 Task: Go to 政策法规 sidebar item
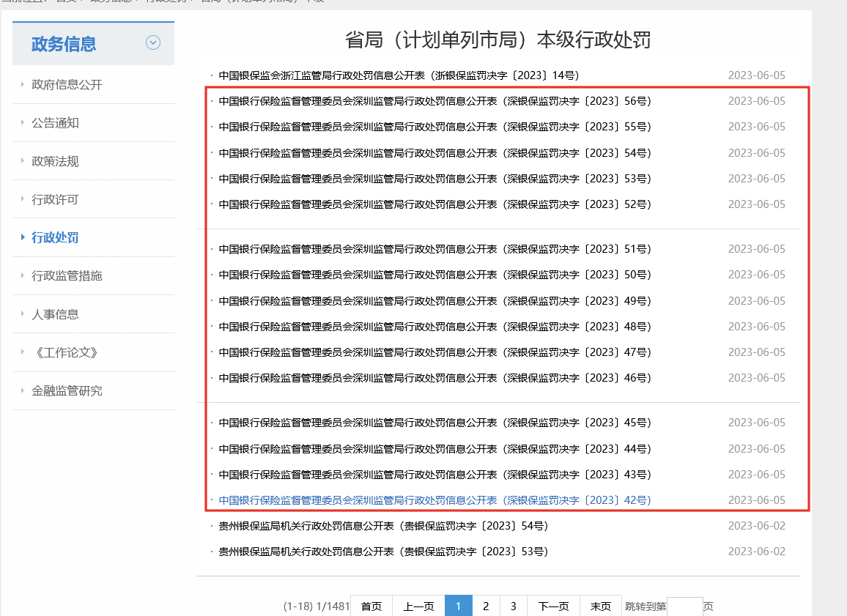pos(55,161)
